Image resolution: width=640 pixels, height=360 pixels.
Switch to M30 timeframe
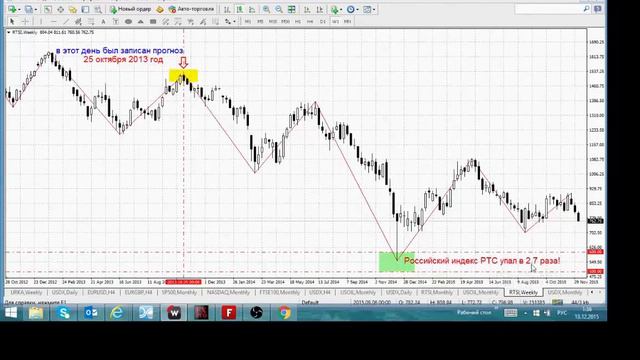pyautogui.click(x=285, y=21)
